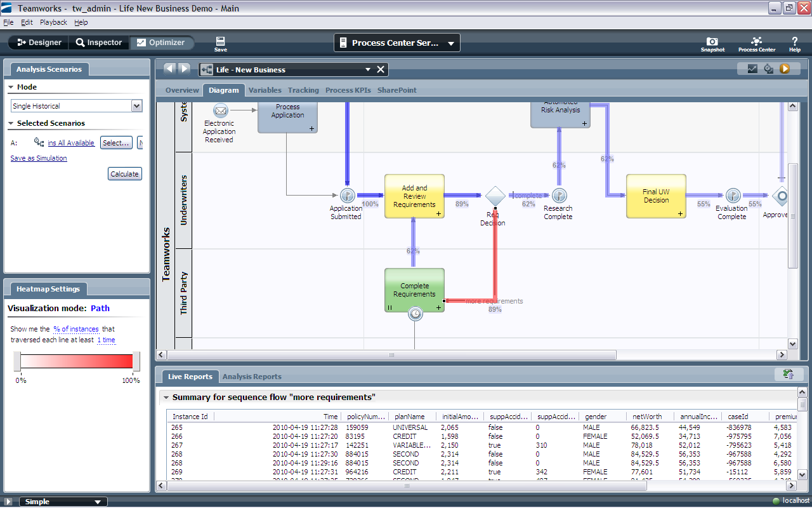Click the orange play process icon

coord(785,69)
